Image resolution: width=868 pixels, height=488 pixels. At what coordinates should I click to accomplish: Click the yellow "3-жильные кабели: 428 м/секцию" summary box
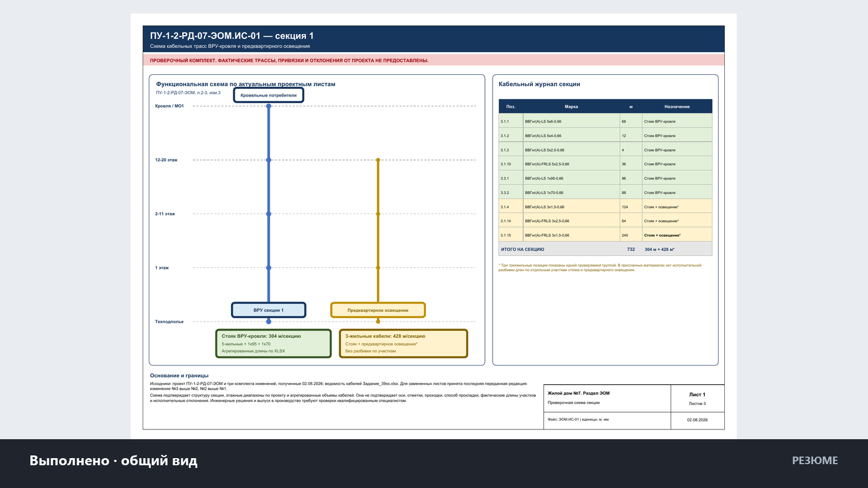point(404,343)
